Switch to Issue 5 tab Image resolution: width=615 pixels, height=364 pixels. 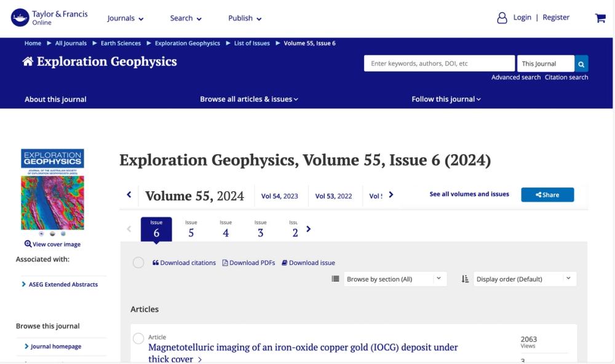[191, 229]
